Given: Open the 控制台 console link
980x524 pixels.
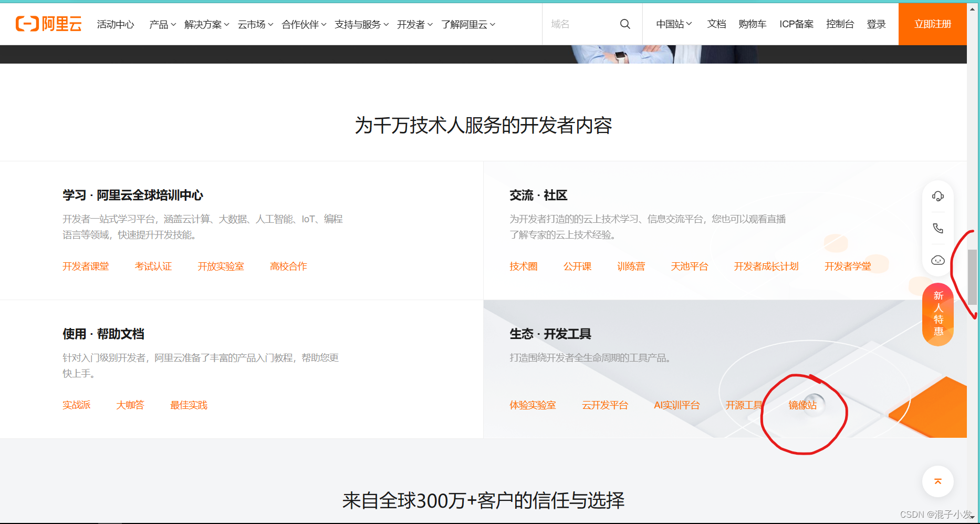Looking at the screenshot, I should click(840, 24).
